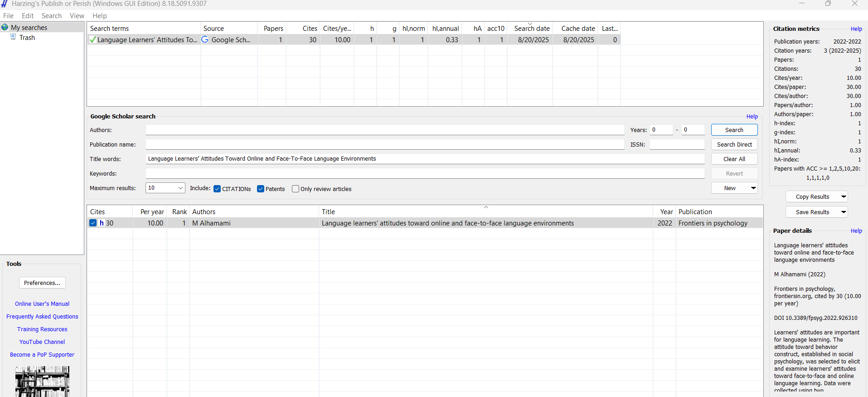Open the YouTube Channel link
Viewport: 868px width, 397px height.
pyautogui.click(x=42, y=342)
